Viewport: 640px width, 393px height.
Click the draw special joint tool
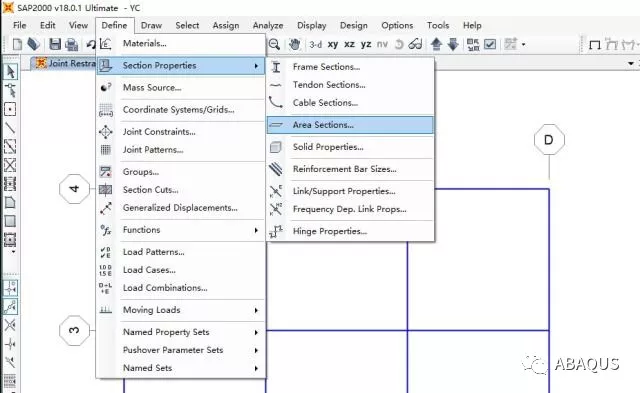(x=10, y=109)
